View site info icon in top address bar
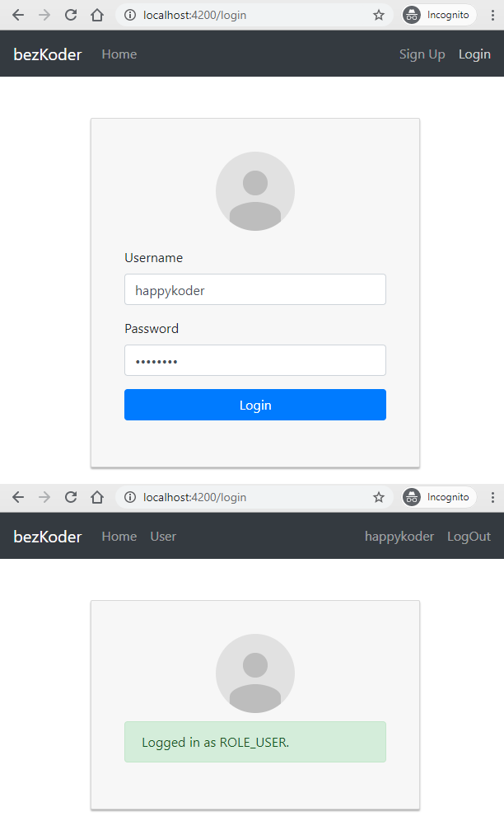This screenshot has height=821, width=504. pyautogui.click(x=130, y=15)
